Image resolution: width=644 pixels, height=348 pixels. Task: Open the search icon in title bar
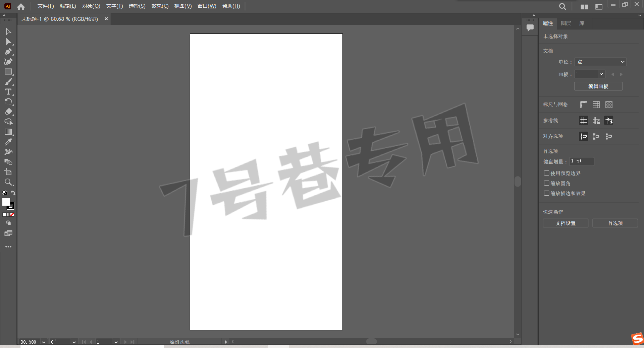562,6
